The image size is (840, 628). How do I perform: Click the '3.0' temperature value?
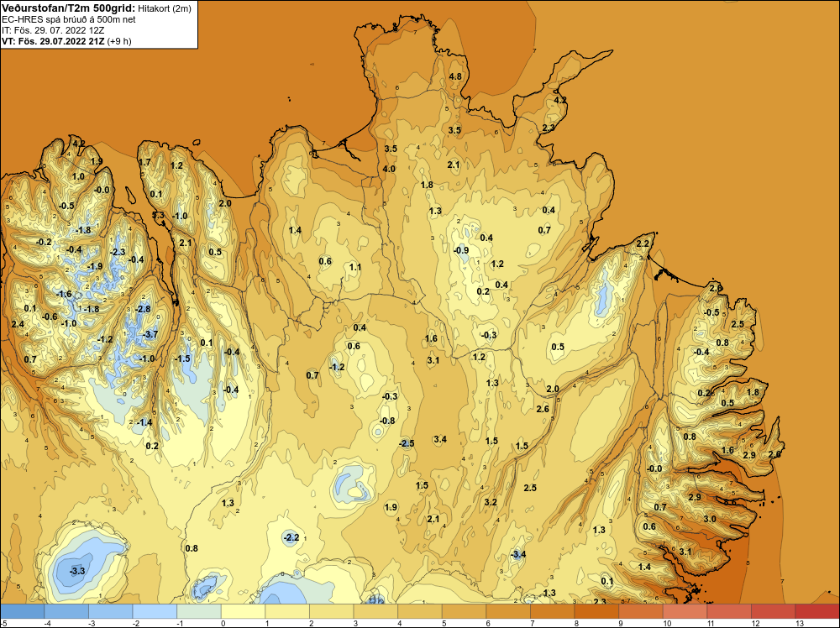(710, 519)
